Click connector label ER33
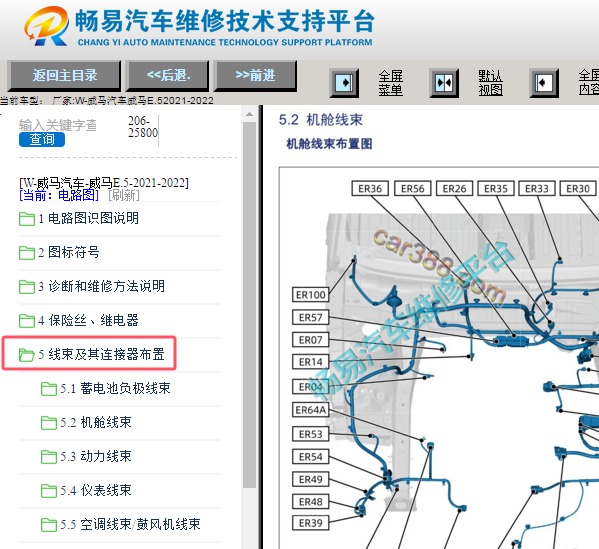This screenshot has width=599, height=549. [x=537, y=188]
